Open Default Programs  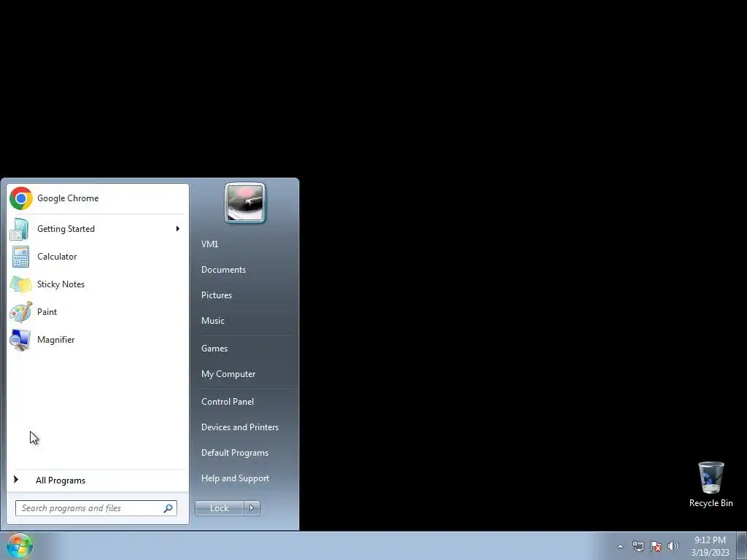click(235, 453)
